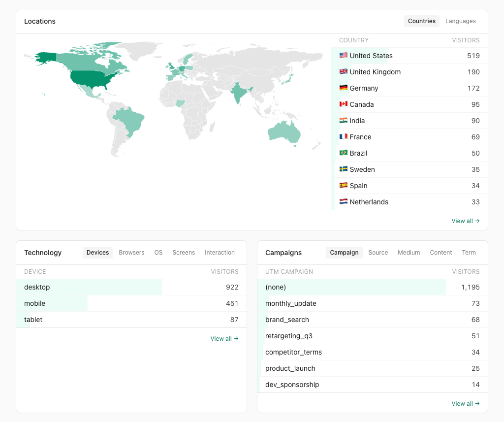Select the (none) campaign row
The width and height of the screenshot is (504, 422).
373,287
